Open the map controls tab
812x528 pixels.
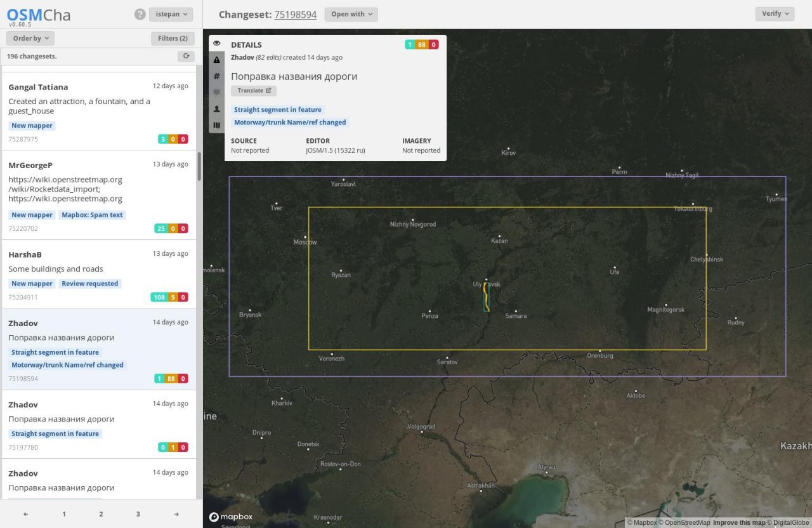217,125
